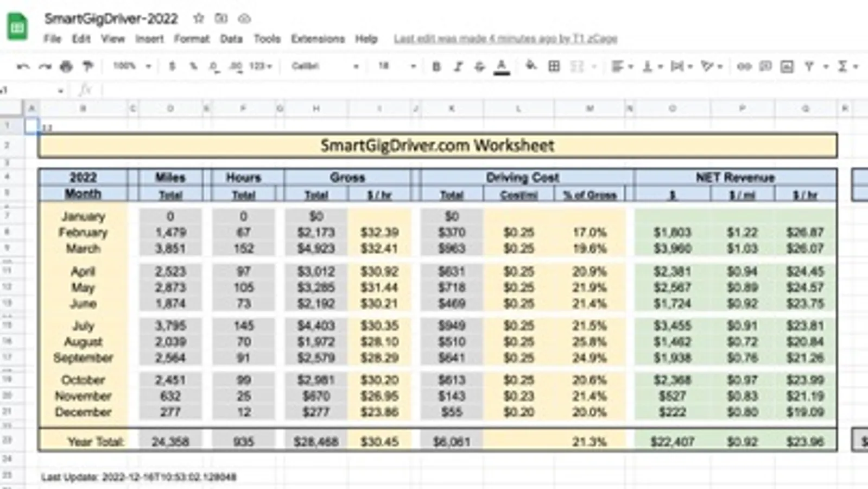The width and height of the screenshot is (868, 489).
Task: Format as percent with the % icon
Action: 193,66
